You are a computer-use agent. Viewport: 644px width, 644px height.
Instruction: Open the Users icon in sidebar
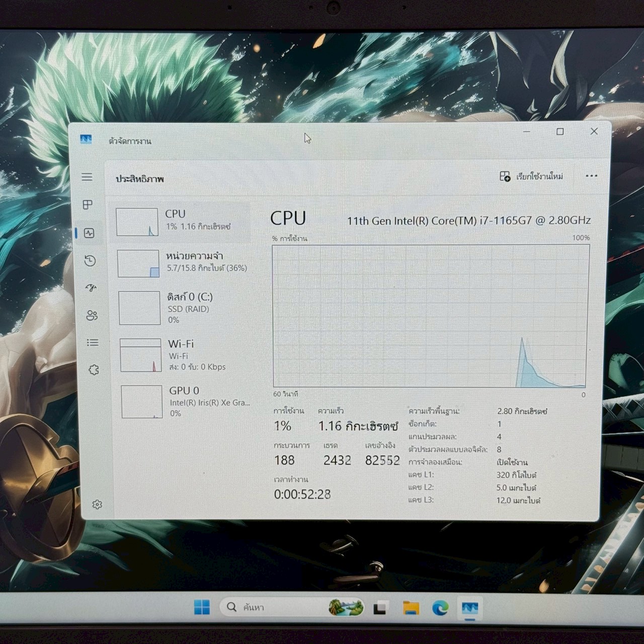pos(92,315)
